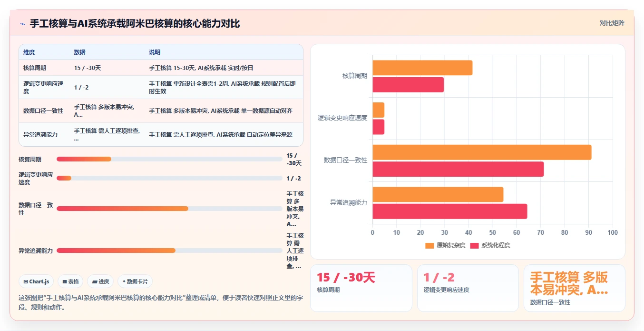Click the 数据口径一致性 progress bar
Image resolution: width=644 pixels, height=331 pixels.
(169, 209)
